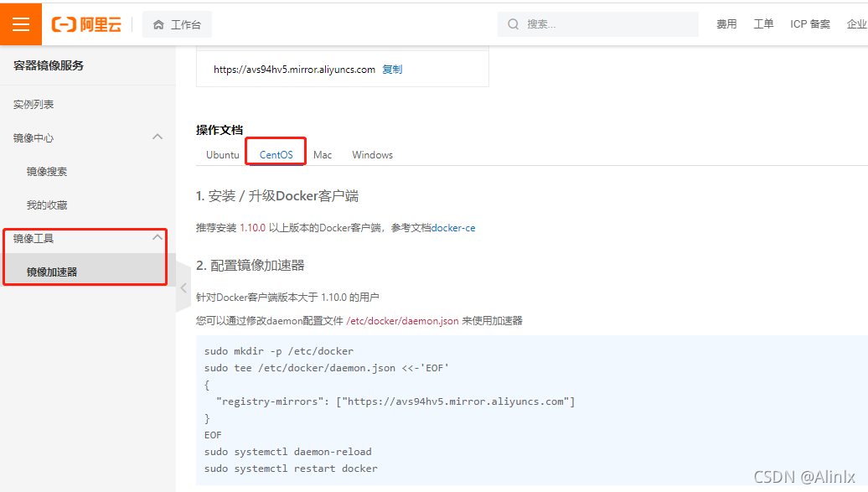Open the 费用 menu

[726, 24]
